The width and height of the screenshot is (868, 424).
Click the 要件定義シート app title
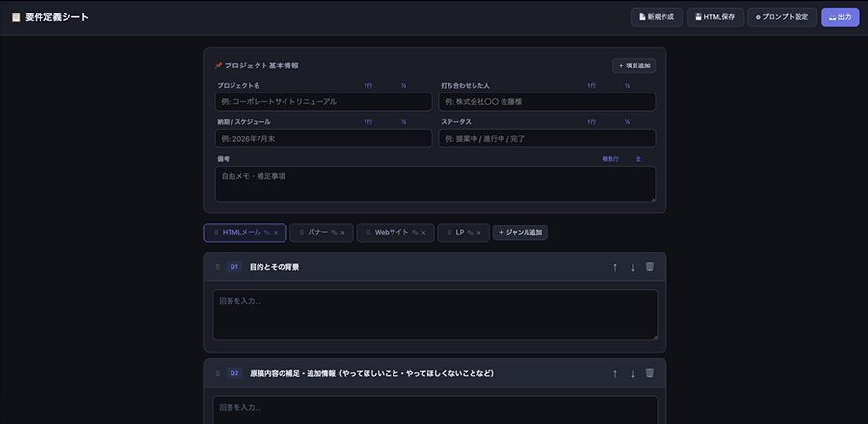tap(57, 17)
